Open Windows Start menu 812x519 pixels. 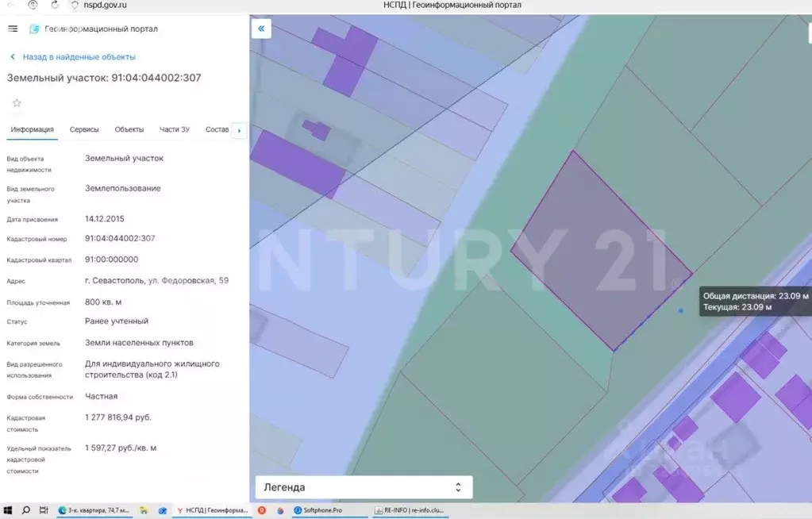9,510
